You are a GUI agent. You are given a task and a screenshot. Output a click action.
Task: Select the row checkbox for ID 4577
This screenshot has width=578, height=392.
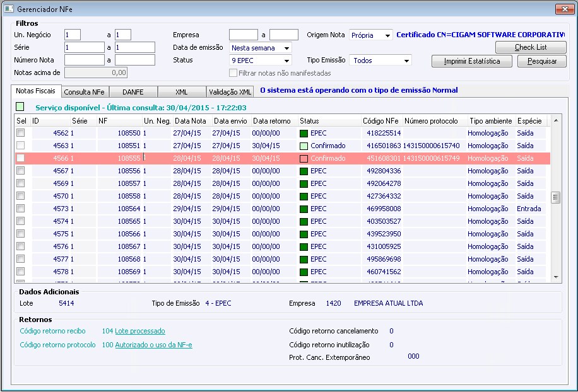click(21, 259)
